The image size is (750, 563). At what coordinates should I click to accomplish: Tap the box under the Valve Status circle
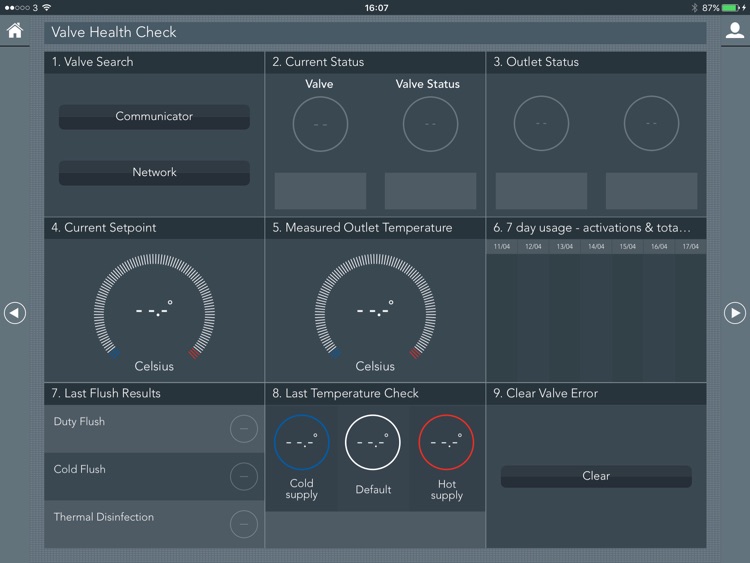[x=430, y=191]
